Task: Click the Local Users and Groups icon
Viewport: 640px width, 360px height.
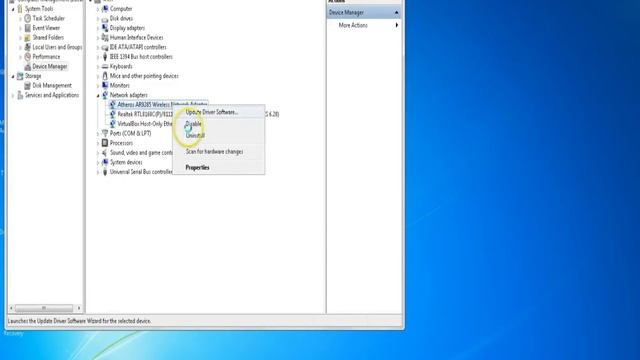Action: pos(27,47)
